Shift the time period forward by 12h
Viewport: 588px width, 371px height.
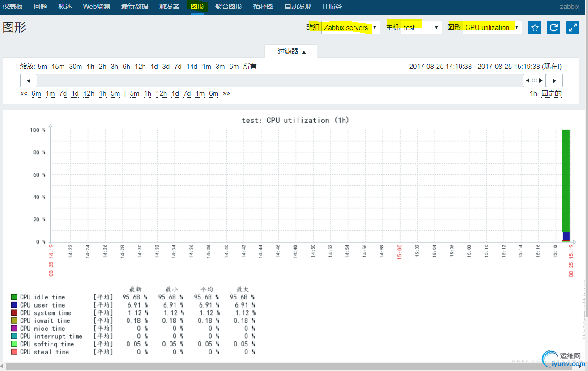coord(161,93)
